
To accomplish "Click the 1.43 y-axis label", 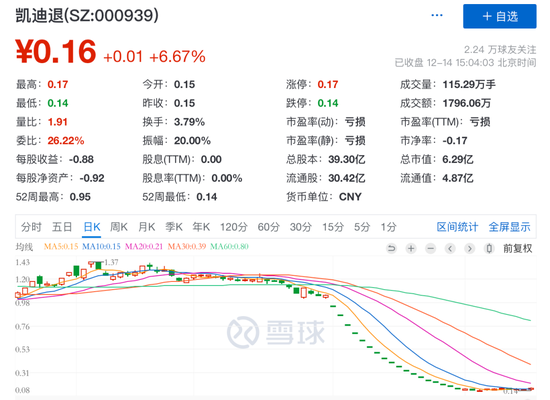I will click(22, 262).
